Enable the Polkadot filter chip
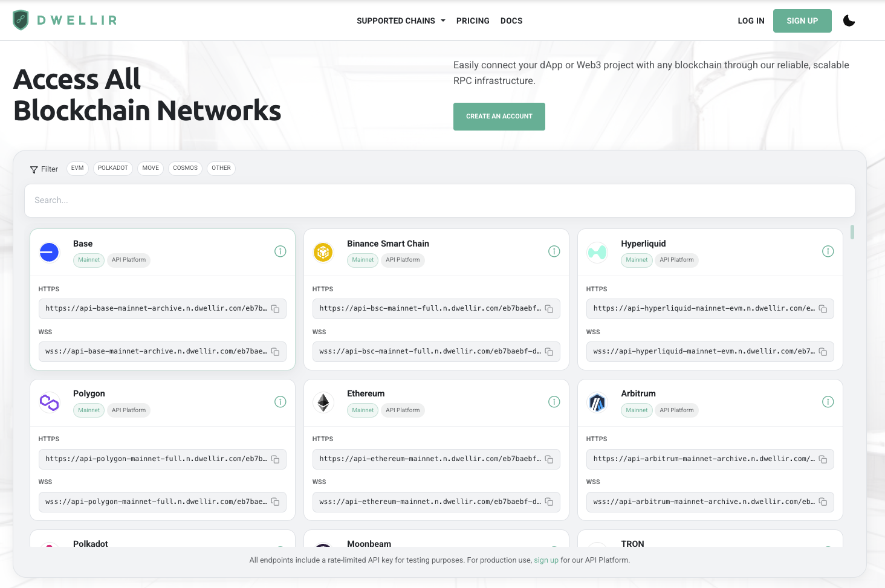 [113, 168]
